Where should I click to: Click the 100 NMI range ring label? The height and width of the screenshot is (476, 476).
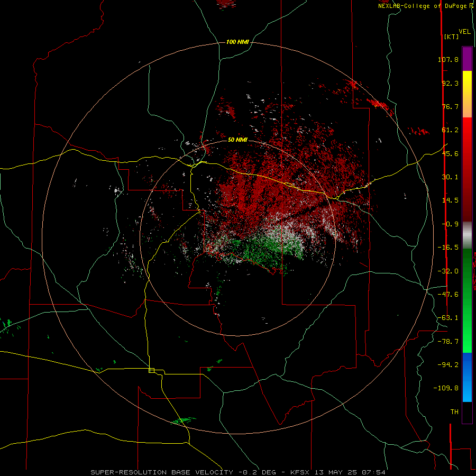point(237,42)
